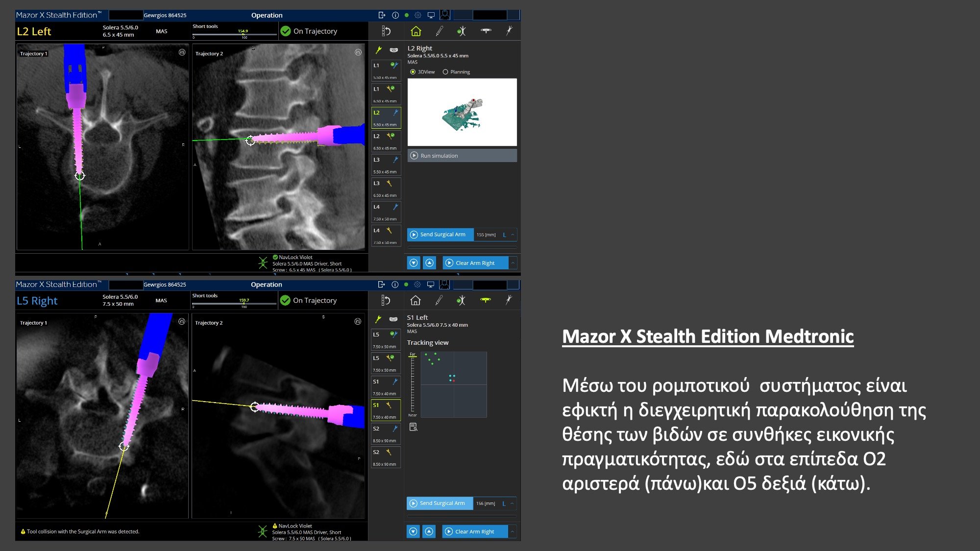Click Send Surgical Arm in top panel
The height and width of the screenshot is (551, 980).
440,235
